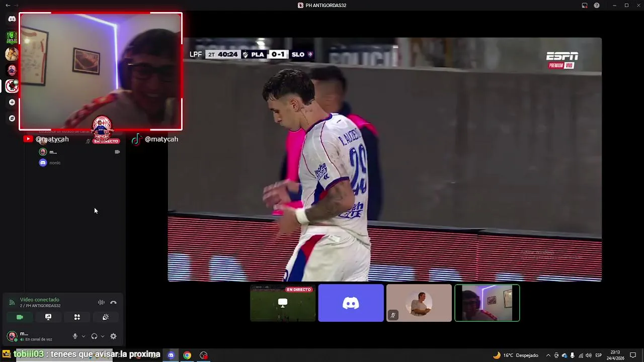Open the red circular app in taskbar
This screenshot has height=362, width=644.
click(203, 355)
